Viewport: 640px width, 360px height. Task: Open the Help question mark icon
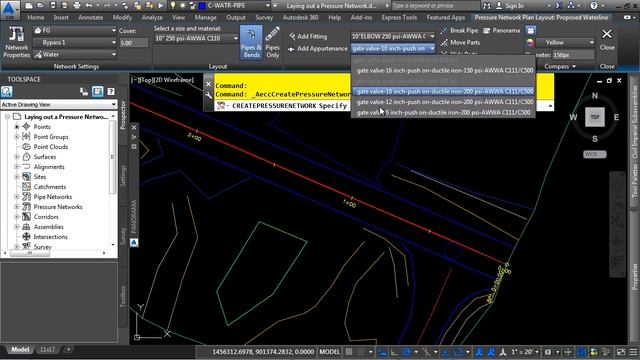coord(594,6)
